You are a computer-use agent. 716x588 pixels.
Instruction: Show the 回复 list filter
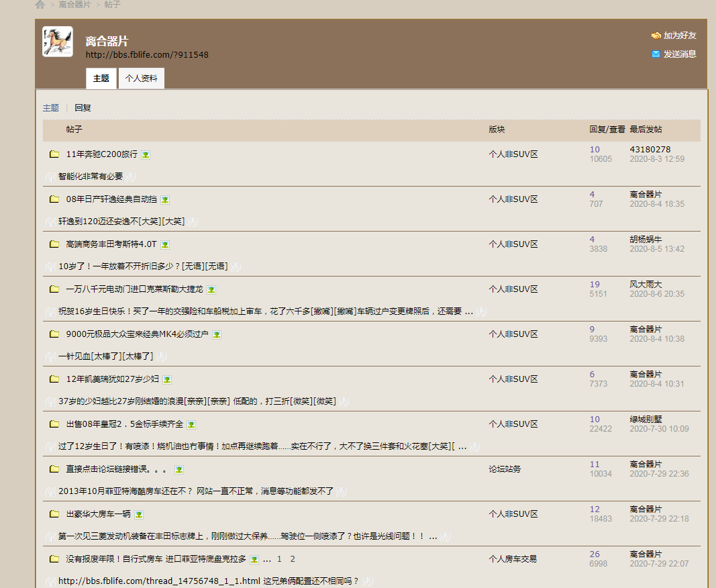pos(83,107)
